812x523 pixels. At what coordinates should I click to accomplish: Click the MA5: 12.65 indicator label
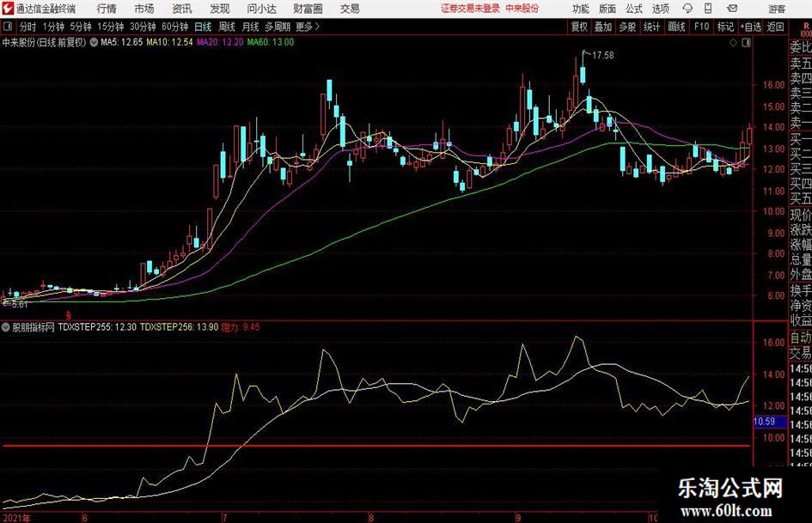(x=122, y=42)
